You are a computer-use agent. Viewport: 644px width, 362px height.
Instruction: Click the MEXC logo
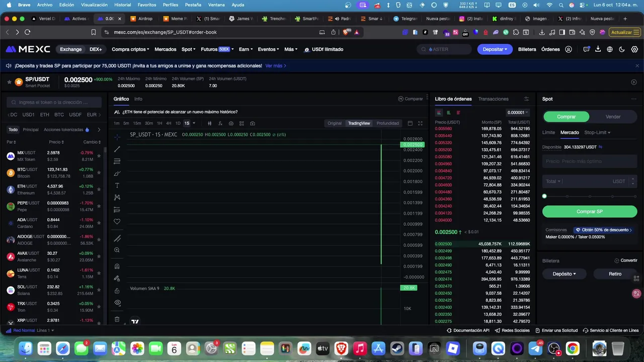(x=28, y=49)
